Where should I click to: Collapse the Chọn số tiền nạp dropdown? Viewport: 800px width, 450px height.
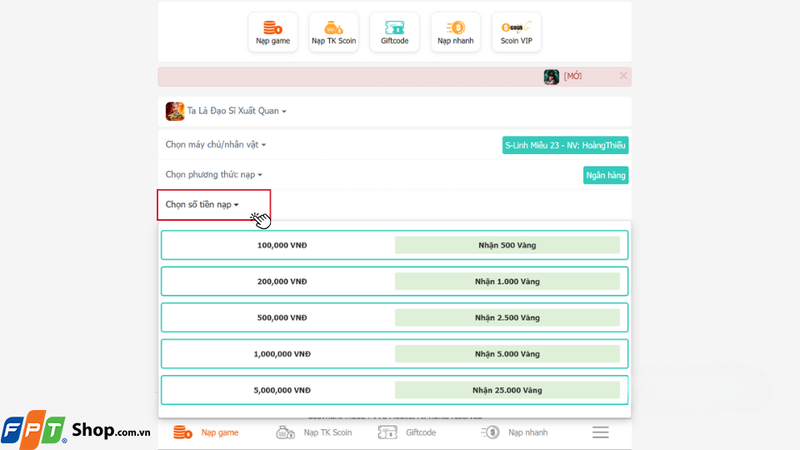(202, 205)
